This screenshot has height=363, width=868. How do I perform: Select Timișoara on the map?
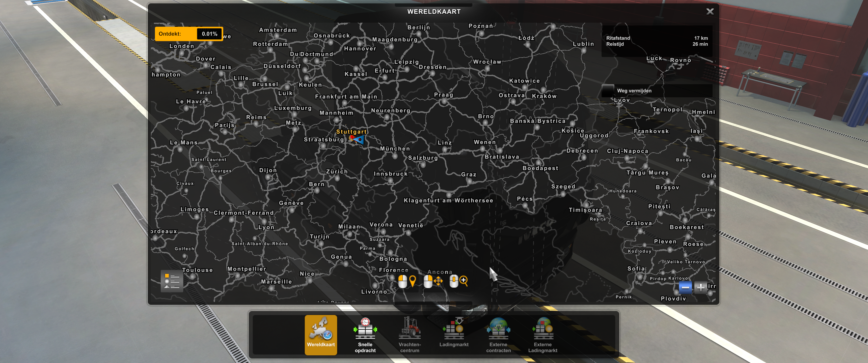586,210
